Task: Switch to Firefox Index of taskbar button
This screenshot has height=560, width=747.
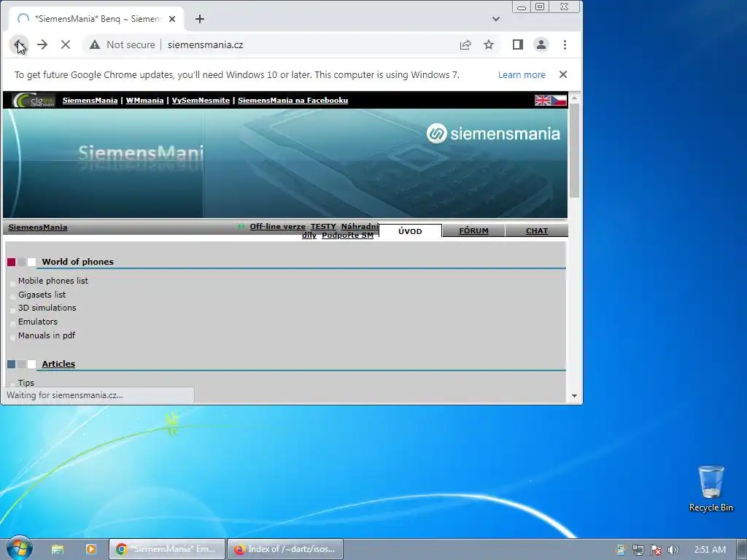Action: [285, 549]
